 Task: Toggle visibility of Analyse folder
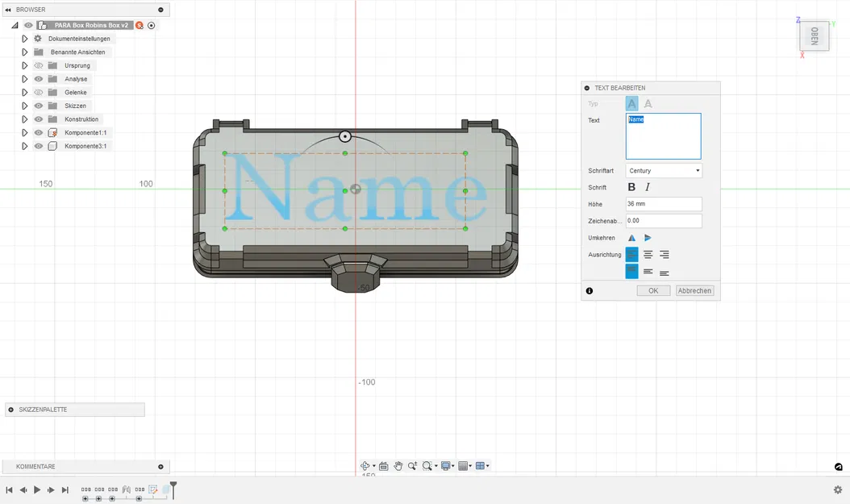[x=39, y=79]
